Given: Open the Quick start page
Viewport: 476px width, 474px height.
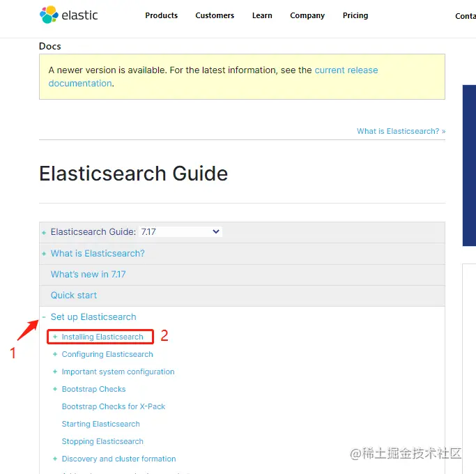Looking at the screenshot, I should click(74, 295).
